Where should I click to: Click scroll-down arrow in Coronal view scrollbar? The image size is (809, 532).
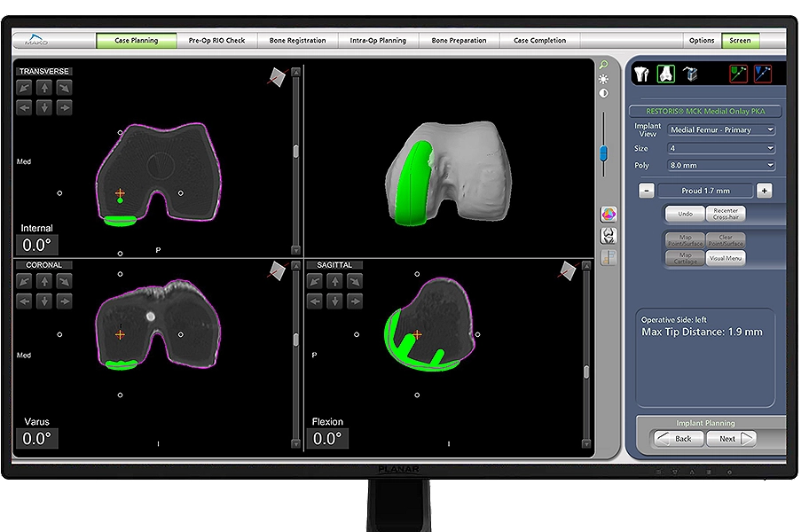click(295, 443)
